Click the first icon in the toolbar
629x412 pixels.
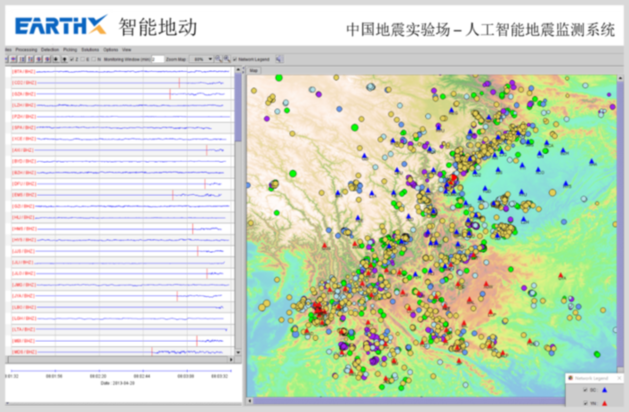tap(7, 59)
